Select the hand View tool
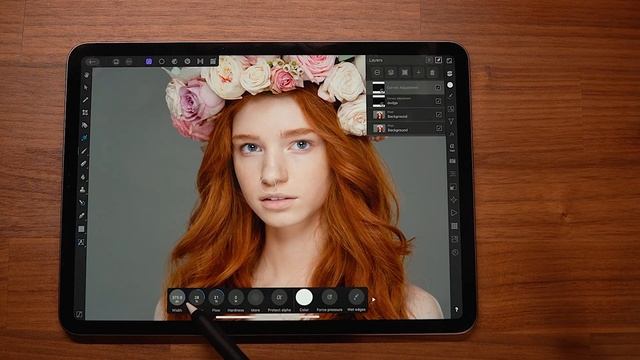Screen dimensions: 640x360 87,75
